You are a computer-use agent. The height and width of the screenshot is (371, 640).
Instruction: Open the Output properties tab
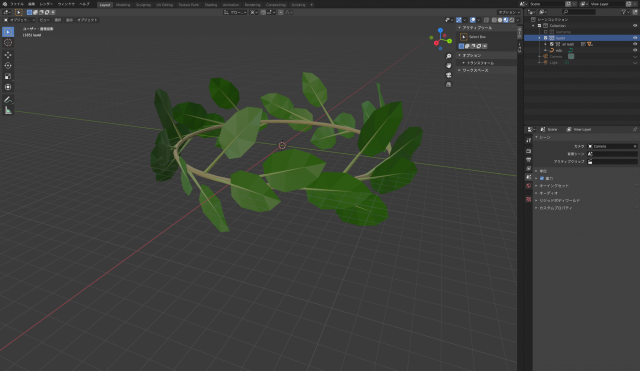pyautogui.click(x=529, y=160)
